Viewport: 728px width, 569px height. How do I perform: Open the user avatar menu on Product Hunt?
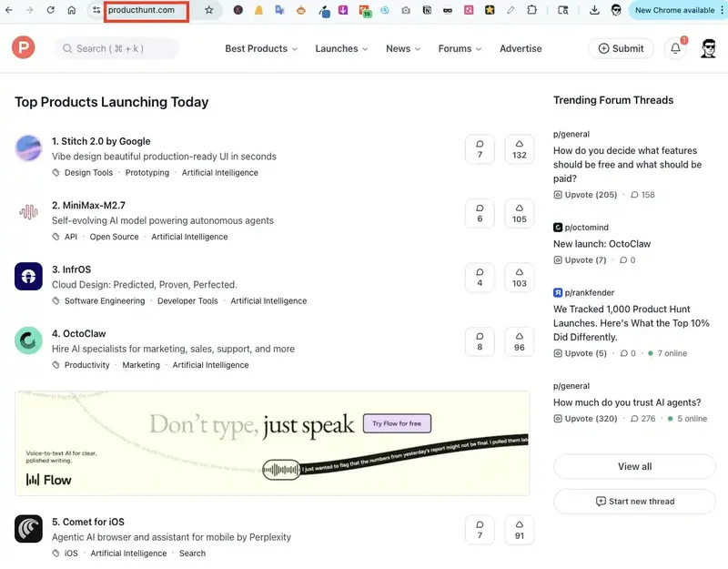coord(708,48)
